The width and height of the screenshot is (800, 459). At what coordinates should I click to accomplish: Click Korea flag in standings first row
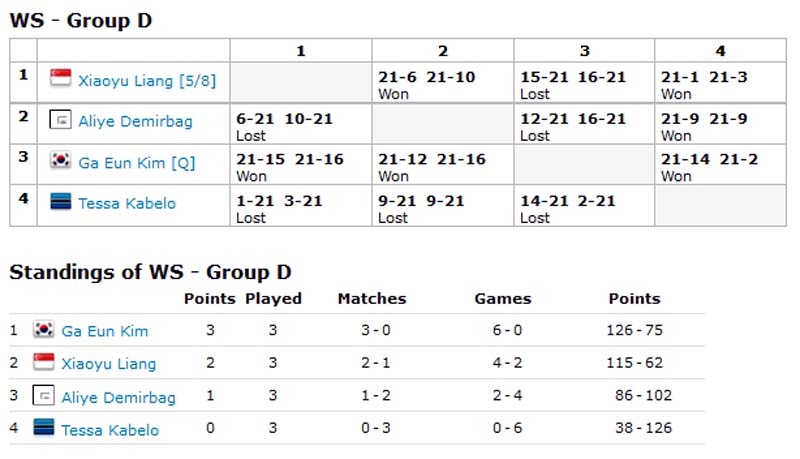click(43, 329)
